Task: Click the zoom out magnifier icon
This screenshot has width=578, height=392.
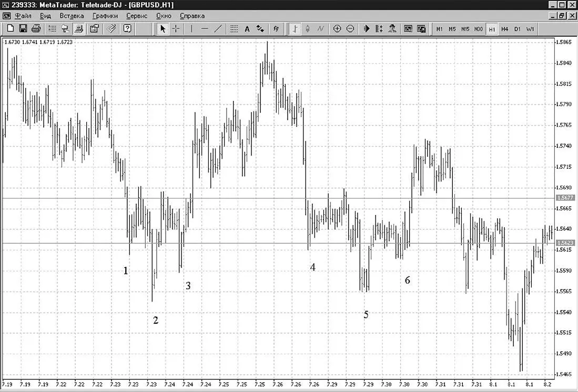Action: [351, 29]
